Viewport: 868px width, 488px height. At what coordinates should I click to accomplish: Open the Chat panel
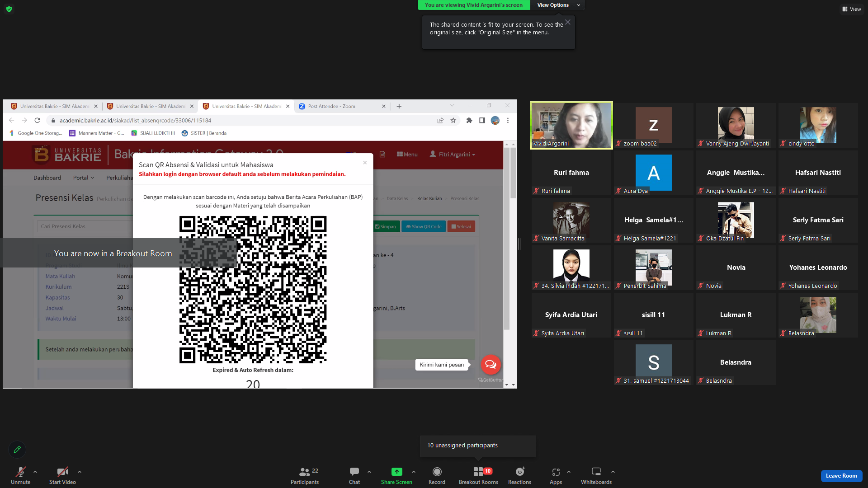pos(354,476)
